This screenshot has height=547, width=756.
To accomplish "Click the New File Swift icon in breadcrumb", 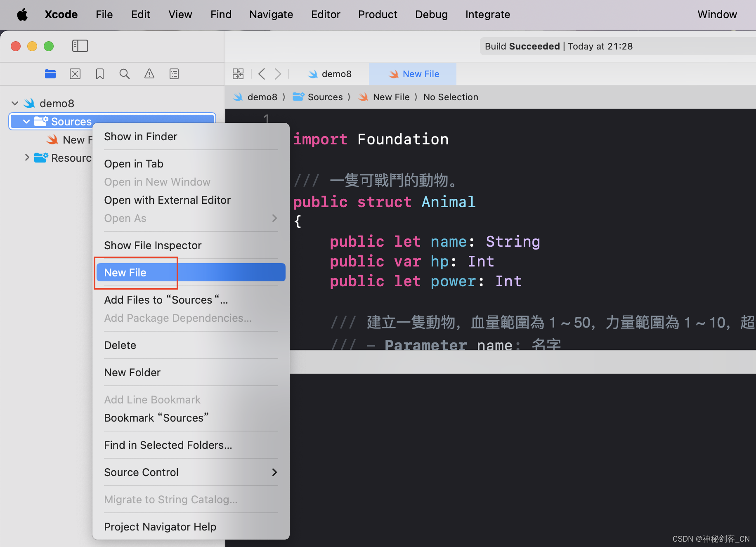I will point(364,97).
